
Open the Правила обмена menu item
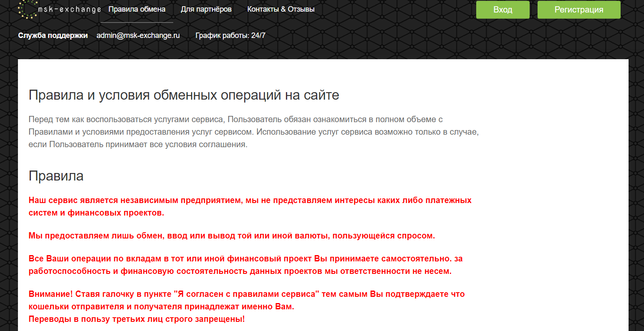tap(137, 9)
